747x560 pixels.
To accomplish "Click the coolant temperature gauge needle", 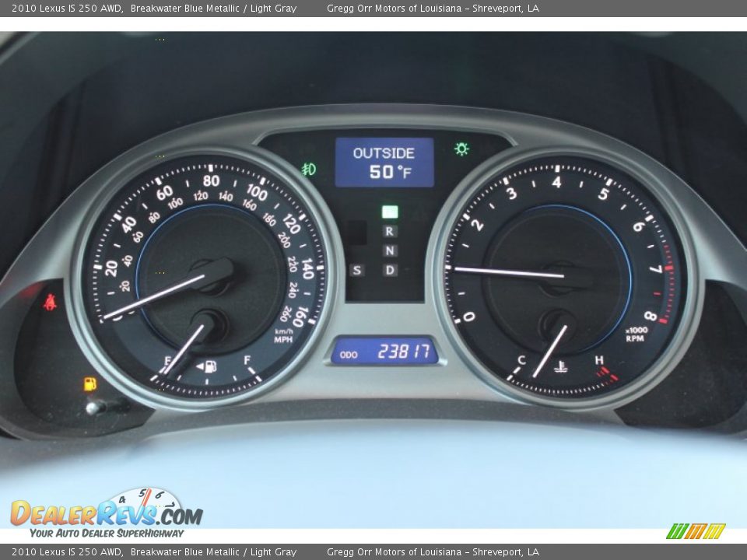I will pos(551,350).
